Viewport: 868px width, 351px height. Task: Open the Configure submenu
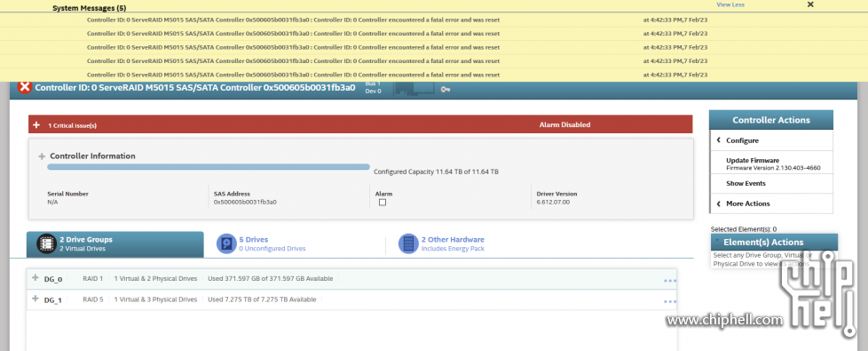771,140
